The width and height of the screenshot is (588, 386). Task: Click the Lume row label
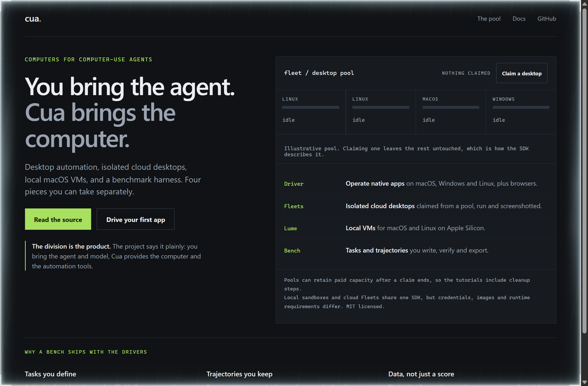pyautogui.click(x=290, y=228)
